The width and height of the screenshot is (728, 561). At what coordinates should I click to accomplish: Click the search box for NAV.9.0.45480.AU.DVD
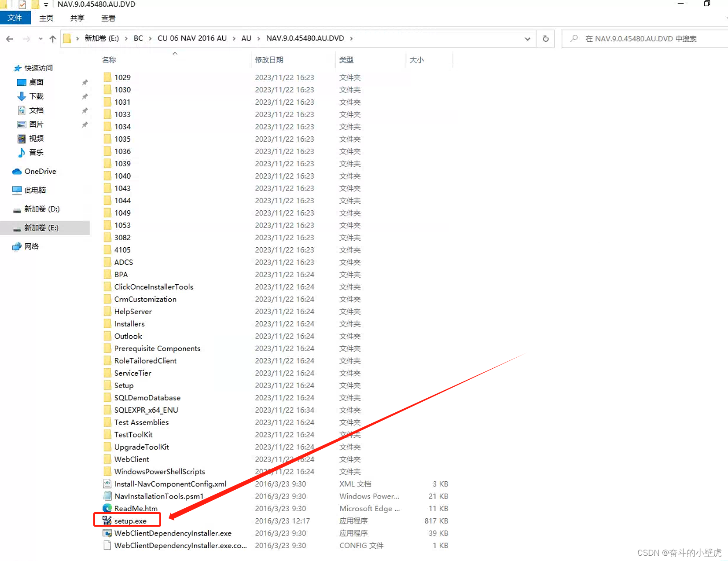coord(645,39)
